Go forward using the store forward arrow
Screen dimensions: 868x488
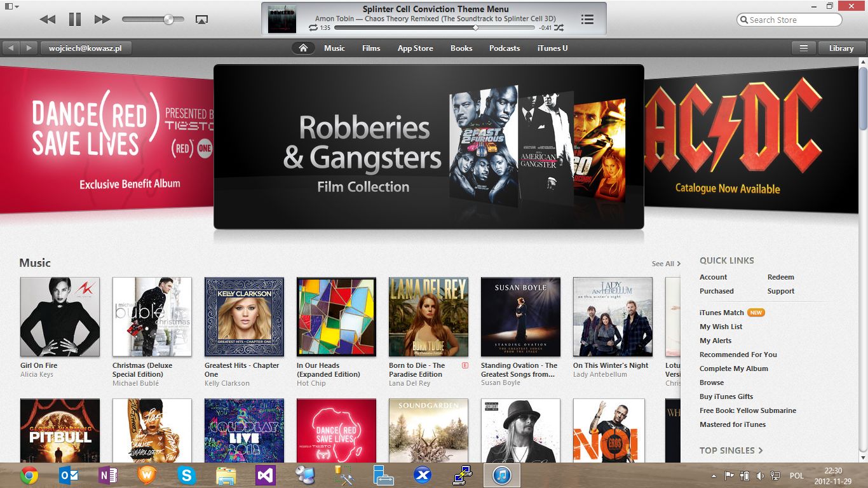coord(29,48)
